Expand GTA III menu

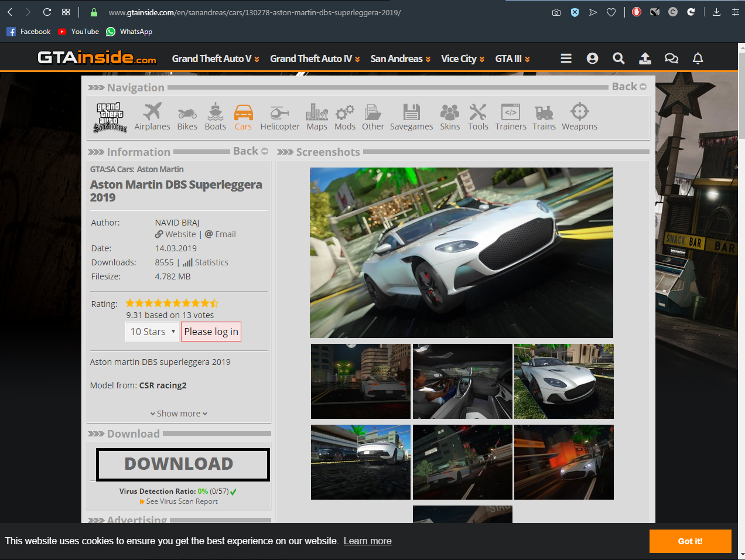click(512, 59)
